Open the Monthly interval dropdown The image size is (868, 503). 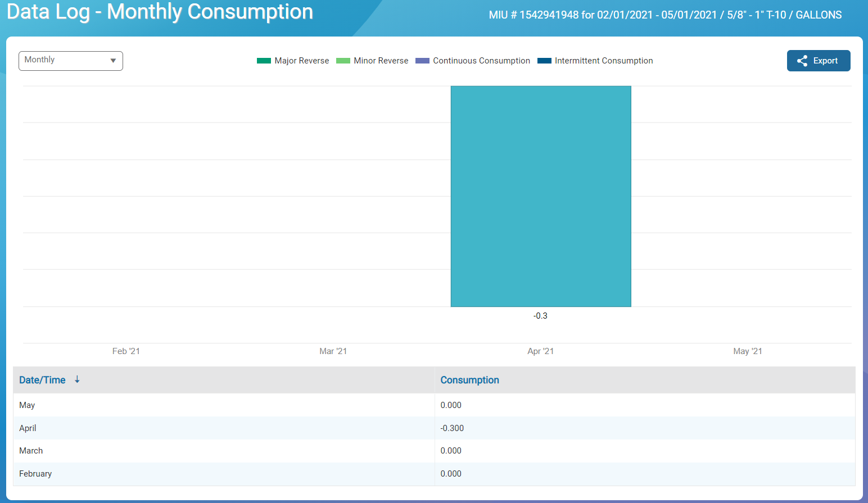70,61
